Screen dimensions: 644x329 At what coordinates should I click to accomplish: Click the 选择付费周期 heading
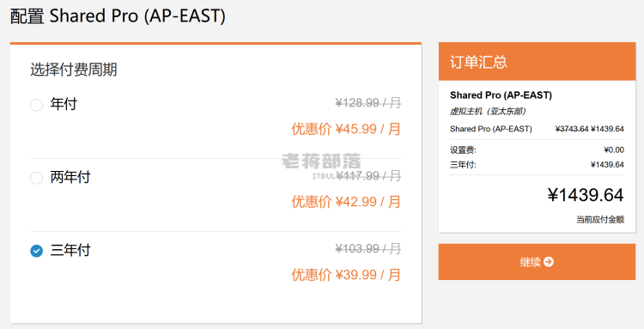pyautogui.click(x=74, y=70)
